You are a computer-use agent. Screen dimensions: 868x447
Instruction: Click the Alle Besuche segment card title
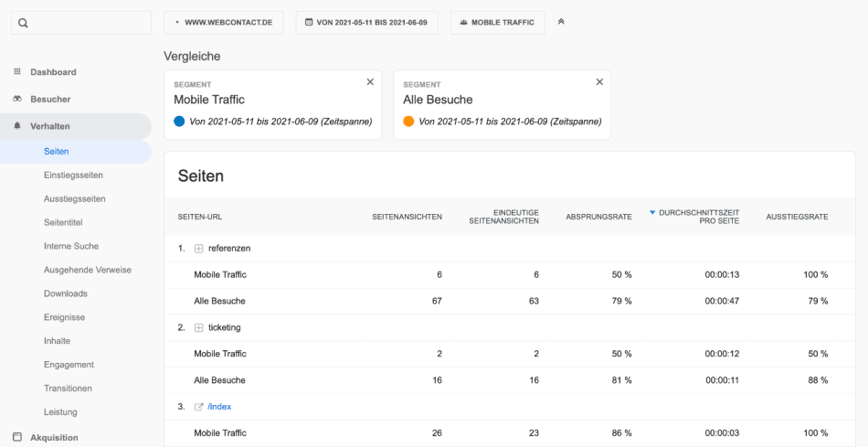pyautogui.click(x=438, y=100)
